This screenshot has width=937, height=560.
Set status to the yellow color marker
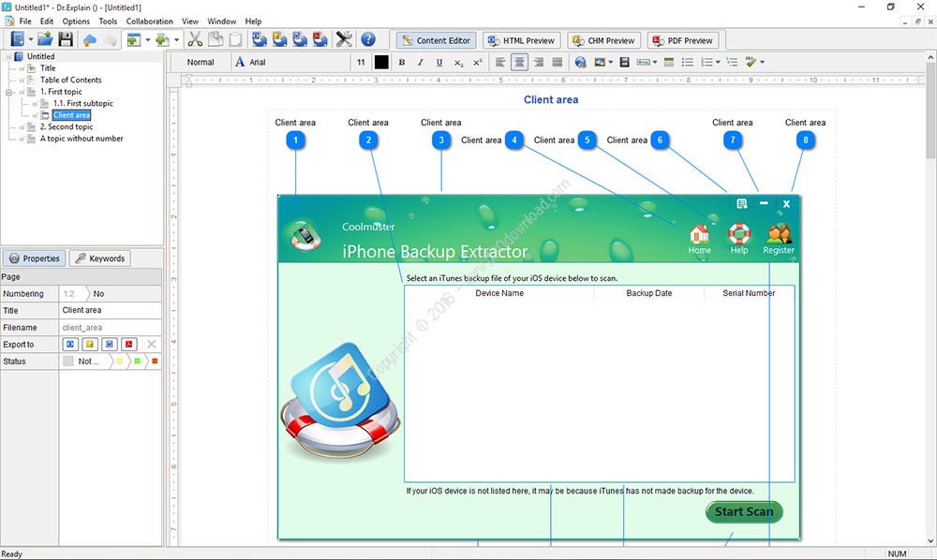(120, 361)
